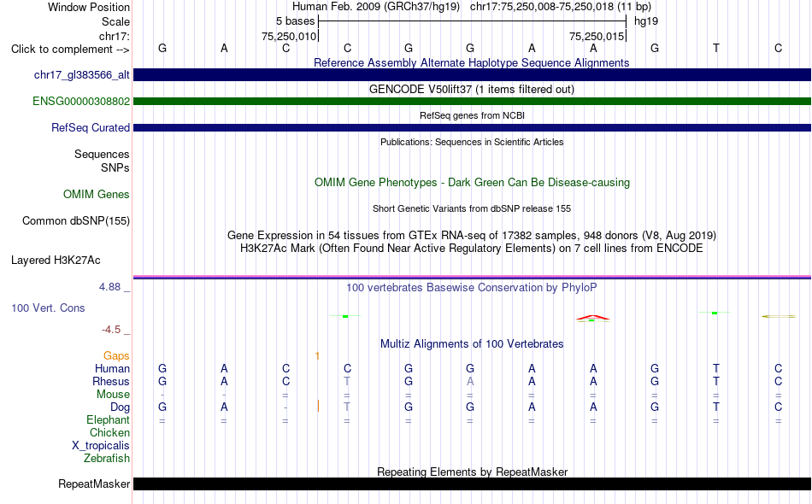The height and width of the screenshot is (504, 812).
Task: Click the pink H3K27Ac signal line
Action: click(x=472, y=277)
